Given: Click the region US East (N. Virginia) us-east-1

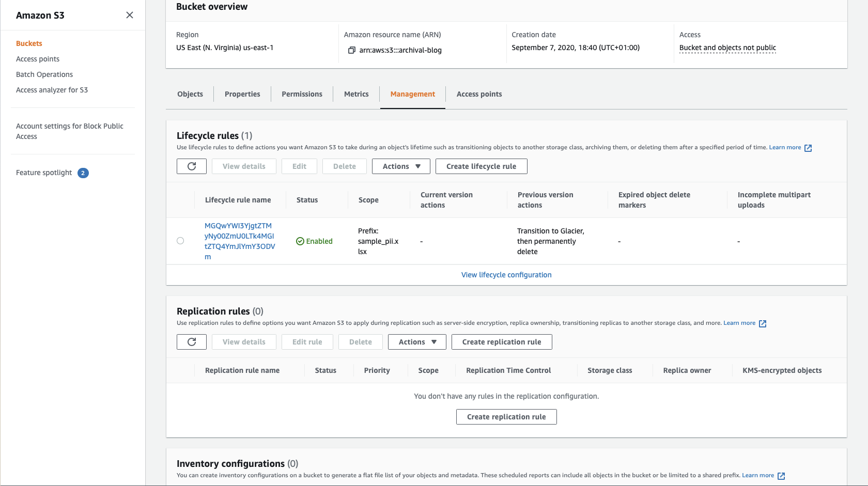Looking at the screenshot, I should pyautogui.click(x=225, y=48).
